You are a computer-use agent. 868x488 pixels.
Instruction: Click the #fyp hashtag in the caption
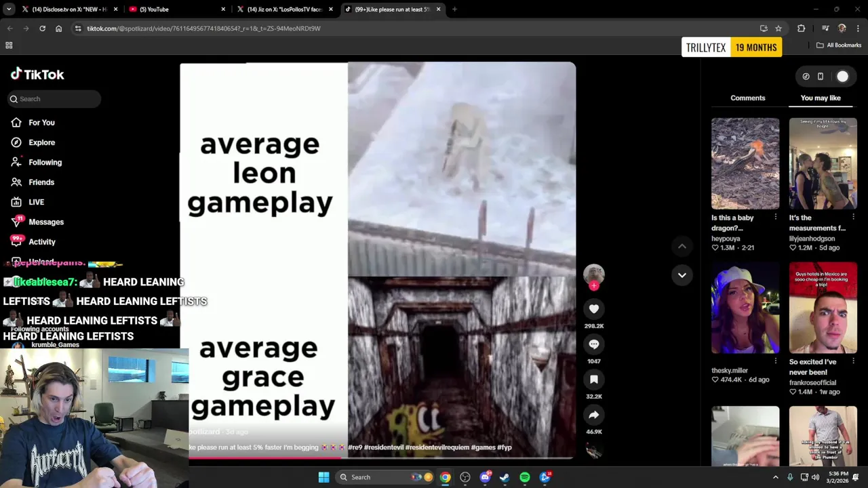(x=504, y=447)
